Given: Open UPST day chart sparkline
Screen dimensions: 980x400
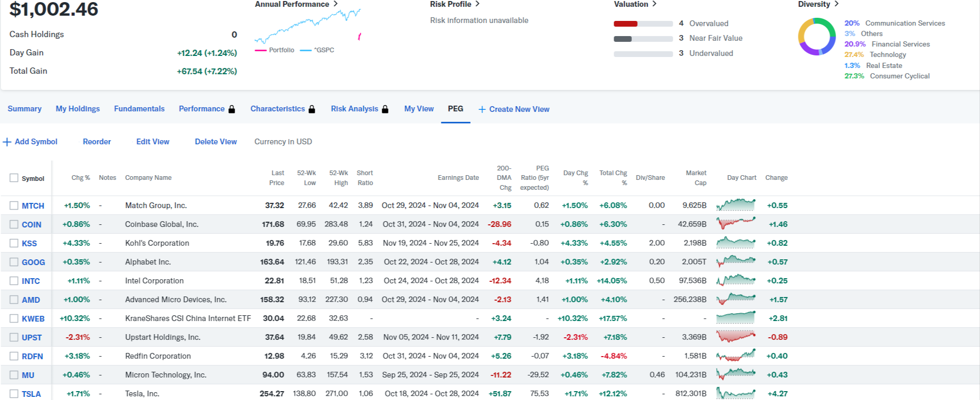Looking at the screenshot, I should point(736,337).
